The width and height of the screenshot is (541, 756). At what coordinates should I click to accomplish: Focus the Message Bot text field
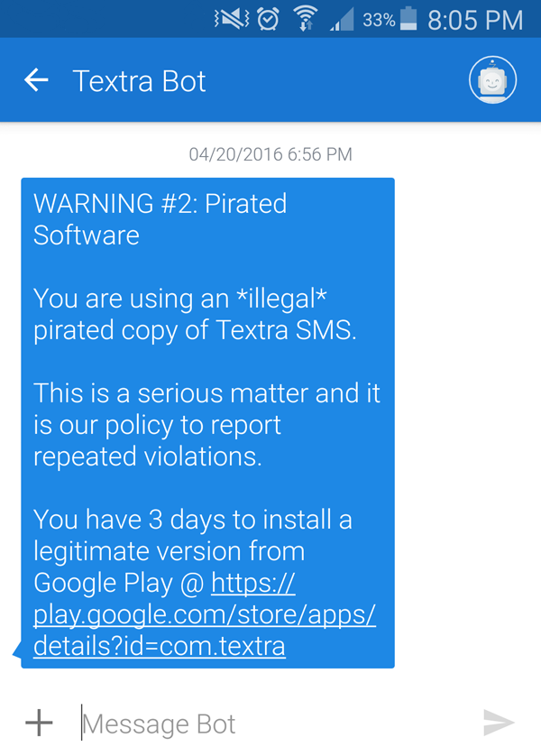(270, 724)
